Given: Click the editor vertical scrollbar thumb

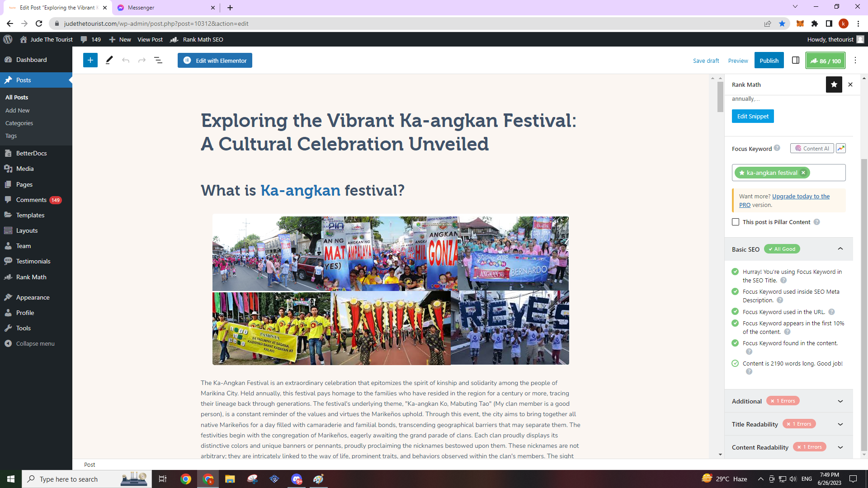Looking at the screenshot, I should [720, 97].
